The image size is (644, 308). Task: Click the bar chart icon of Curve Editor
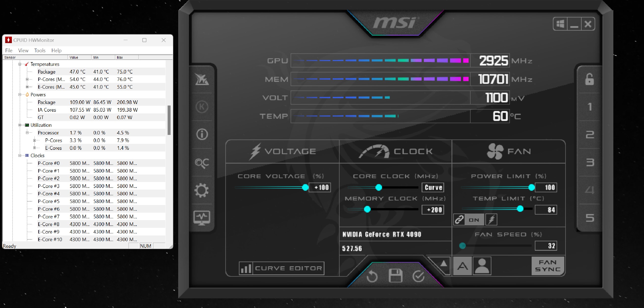tap(246, 268)
